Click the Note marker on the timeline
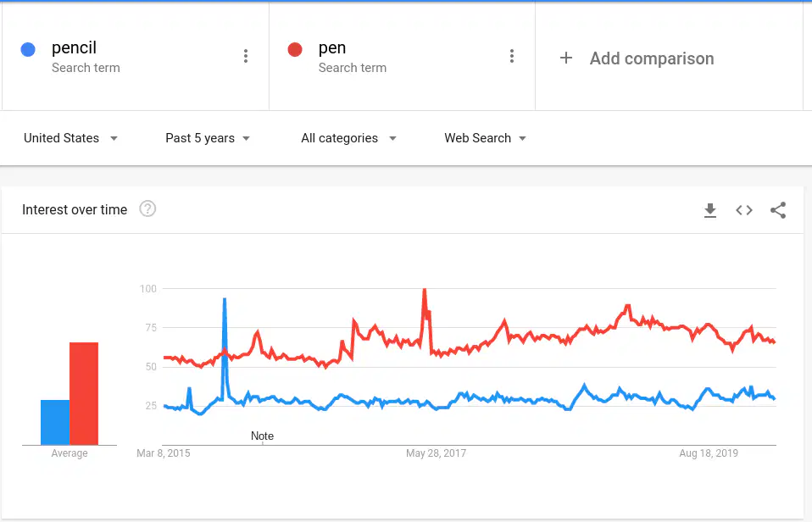Viewport: 812px width, 522px height. 262,436
